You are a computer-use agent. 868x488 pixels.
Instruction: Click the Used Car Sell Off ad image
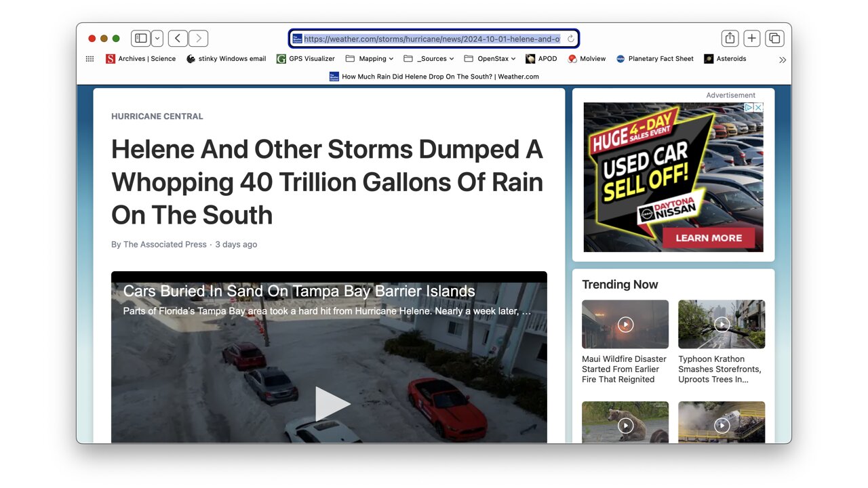[x=673, y=178]
